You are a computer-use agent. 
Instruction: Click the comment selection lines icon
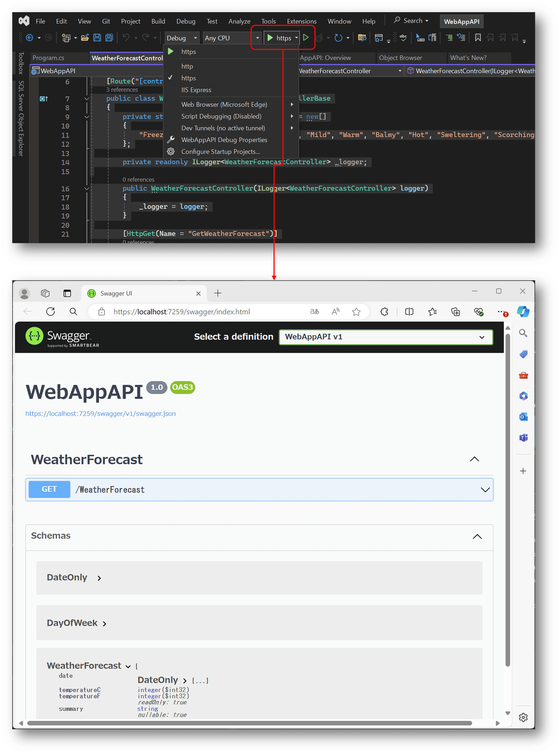[449, 38]
